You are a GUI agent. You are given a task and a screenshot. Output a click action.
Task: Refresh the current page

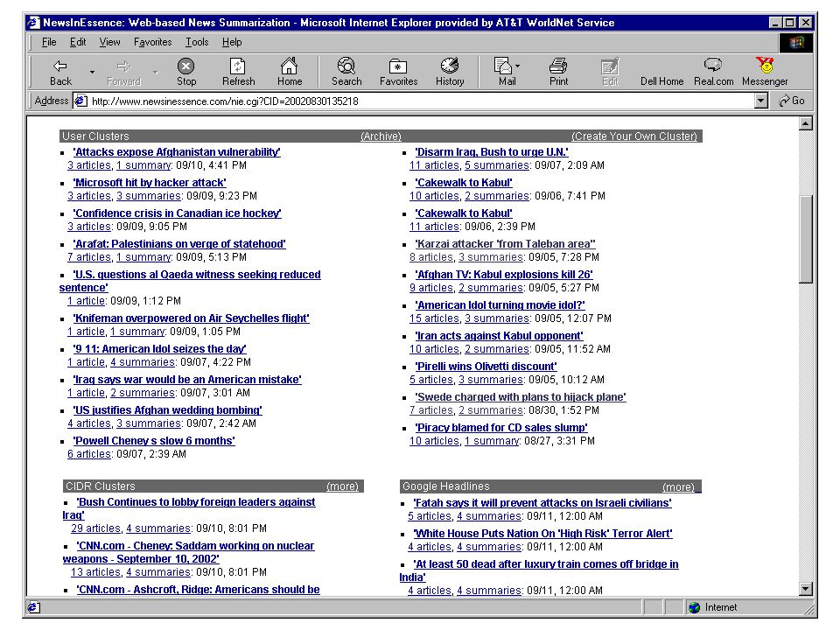point(238,72)
